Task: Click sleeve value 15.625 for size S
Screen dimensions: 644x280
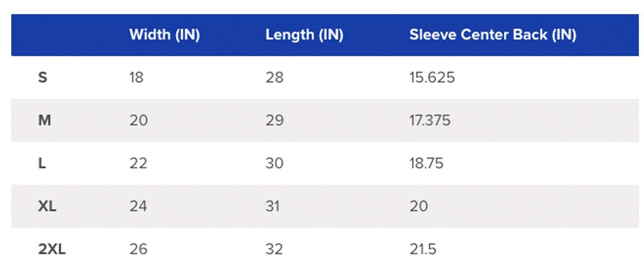Action: click(x=431, y=77)
